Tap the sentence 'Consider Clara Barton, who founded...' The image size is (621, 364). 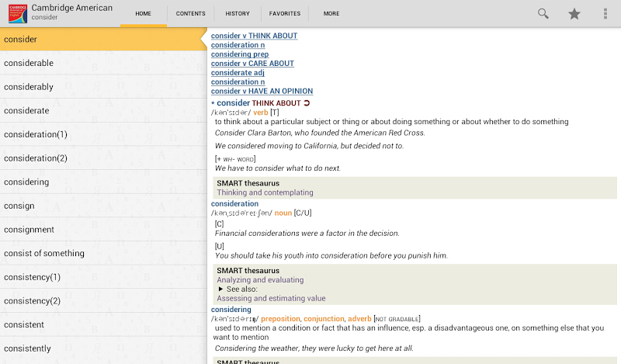[320, 133]
